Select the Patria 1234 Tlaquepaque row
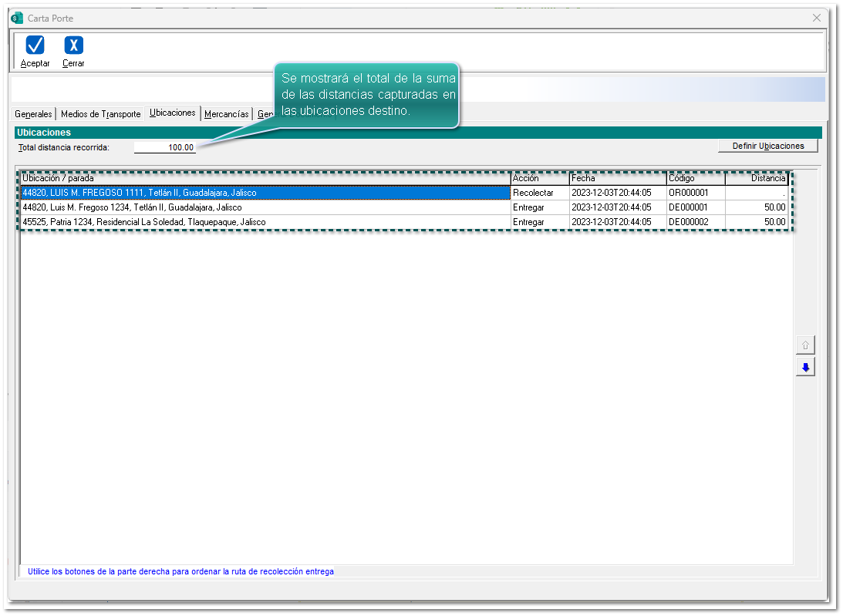 coord(265,222)
